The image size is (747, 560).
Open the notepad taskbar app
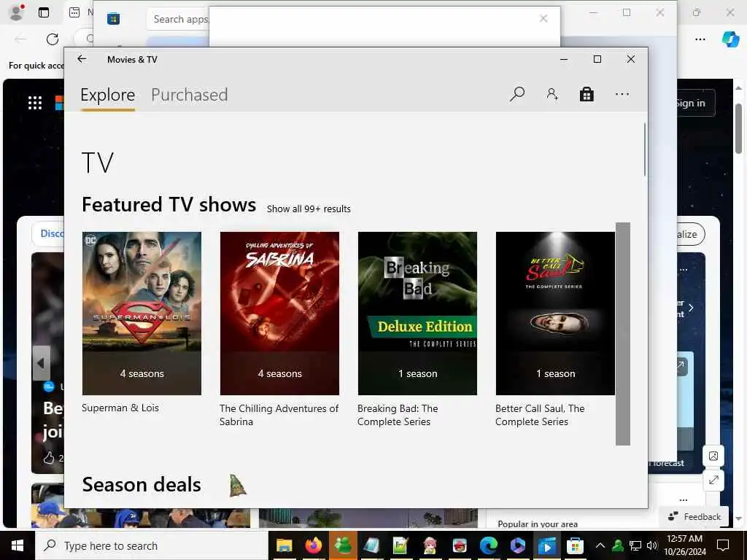[371, 545]
